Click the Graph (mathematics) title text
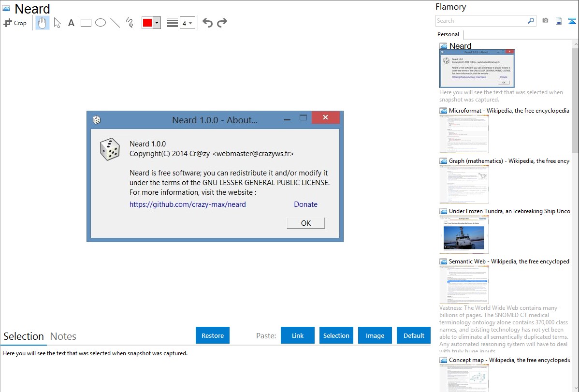 pos(509,161)
